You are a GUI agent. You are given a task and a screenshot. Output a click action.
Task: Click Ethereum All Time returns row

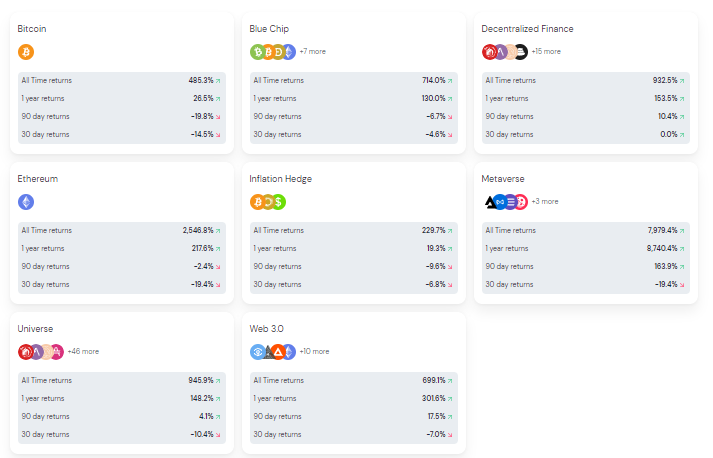(121, 231)
